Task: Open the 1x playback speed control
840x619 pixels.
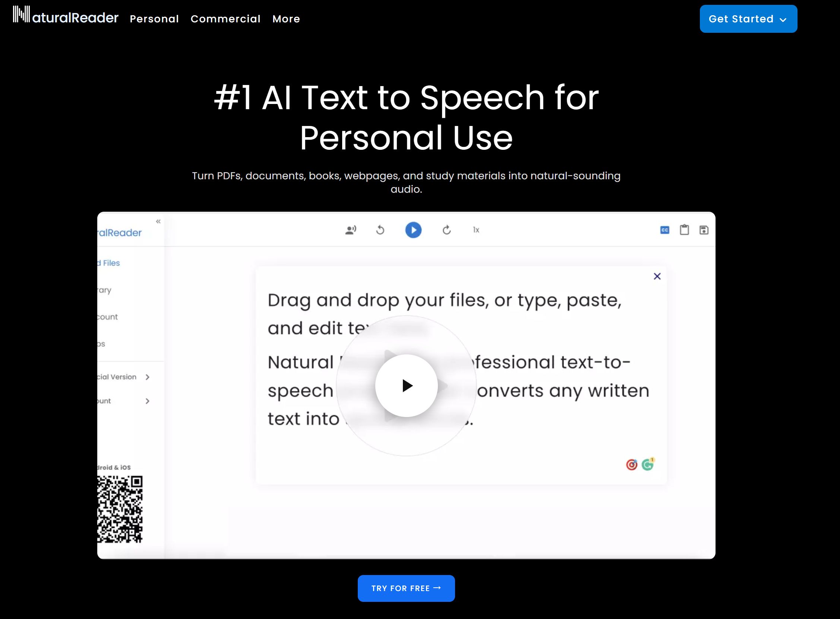Action: click(x=476, y=230)
